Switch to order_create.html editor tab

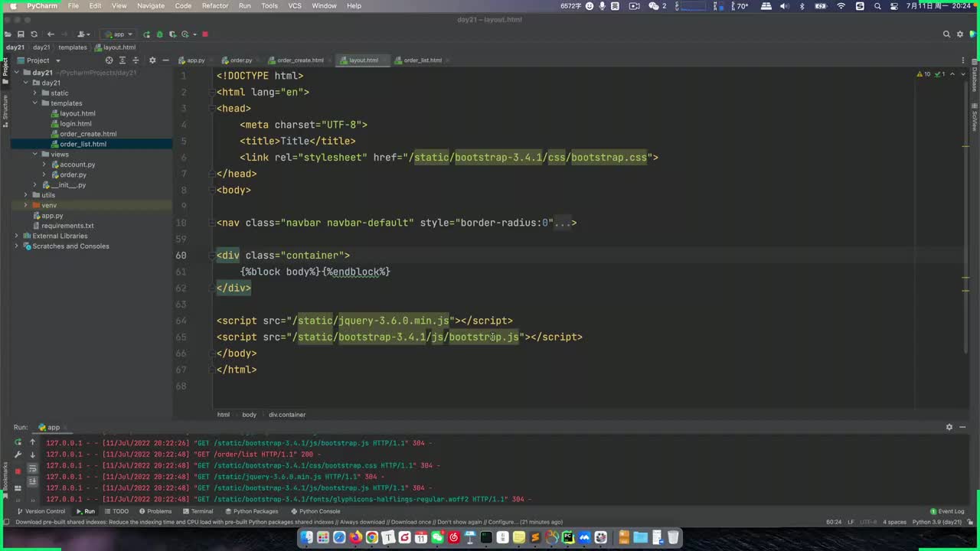tap(299, 60)
